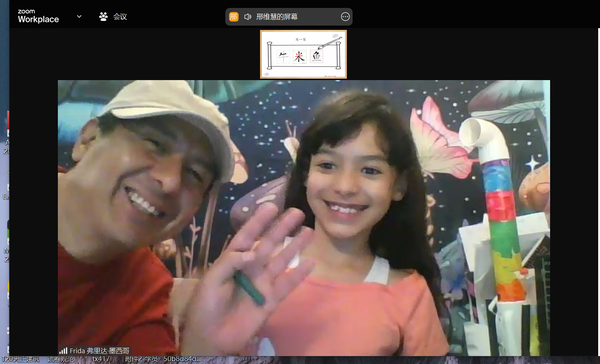Select Frida's main video feed
This screenshot has width=600, height=364.
pos(304,218)
